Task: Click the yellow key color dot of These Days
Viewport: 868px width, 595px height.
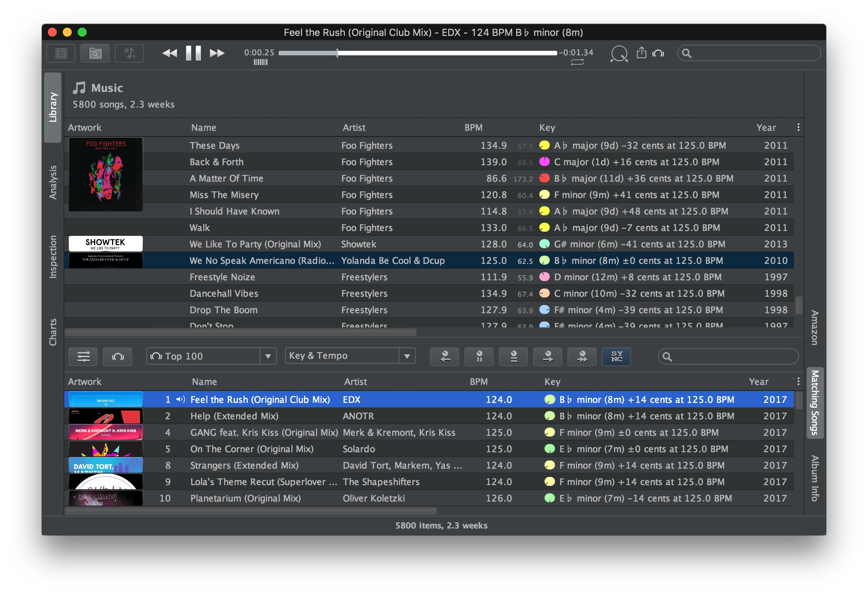Action: point(545,145)
